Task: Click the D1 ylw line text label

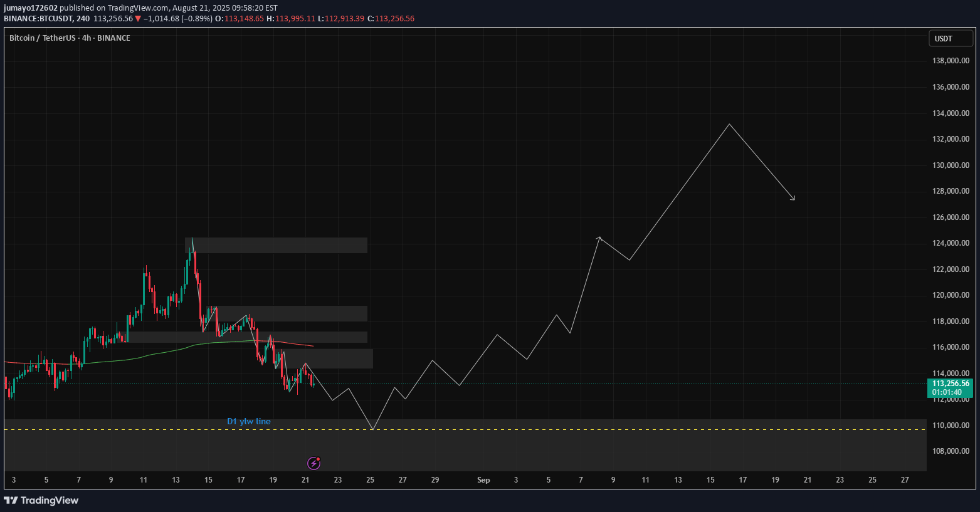Action: click(249, 422)
